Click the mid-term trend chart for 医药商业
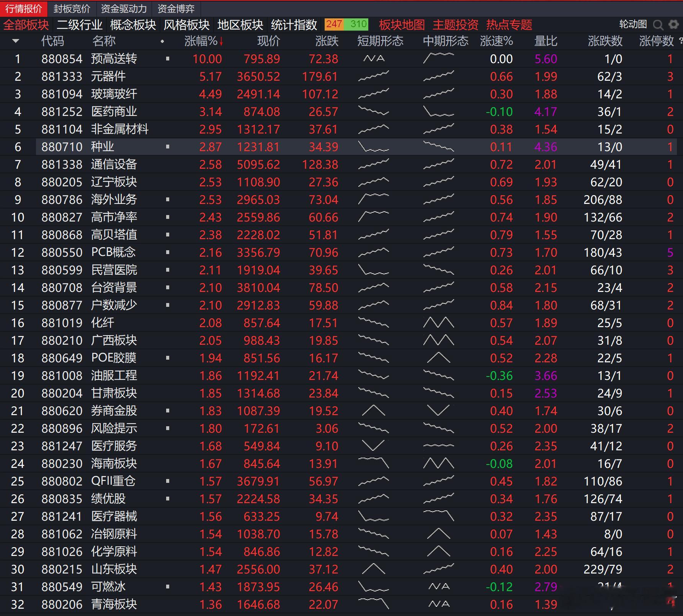The width and height of the screenshot is (683, 616). click(438, 111)
